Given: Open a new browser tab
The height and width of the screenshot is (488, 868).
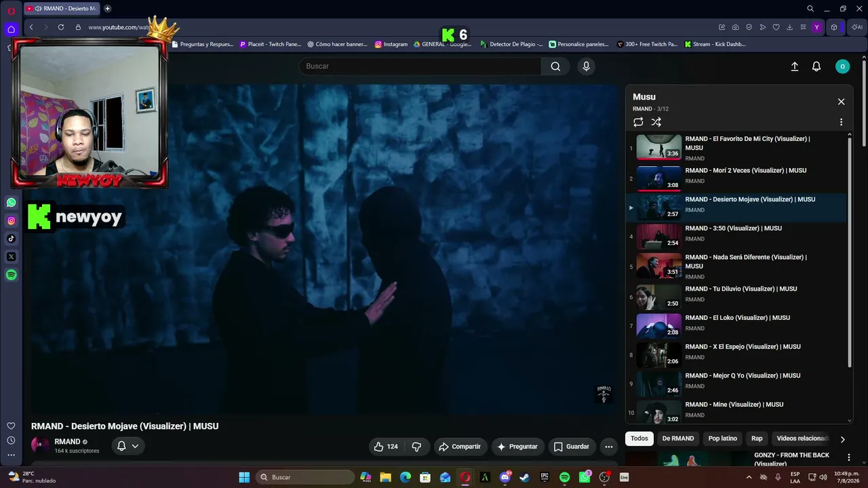Looking at the screenshot, I should [107, 9].
